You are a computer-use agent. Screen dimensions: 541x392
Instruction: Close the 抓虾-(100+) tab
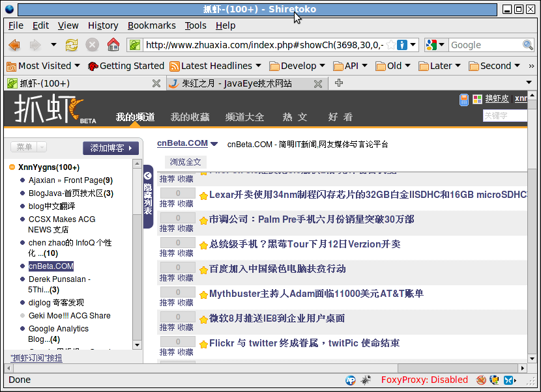click(156, 83)
